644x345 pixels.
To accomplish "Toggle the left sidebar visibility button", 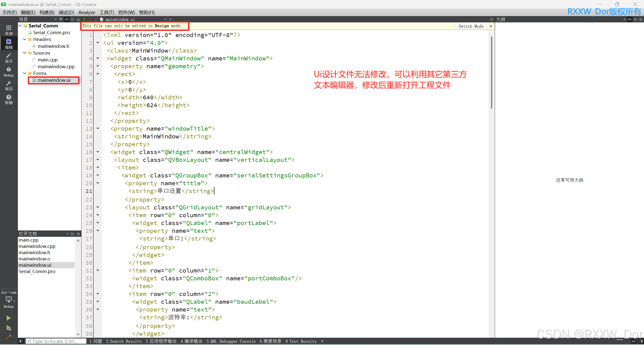I will click(x=21, y=341).
